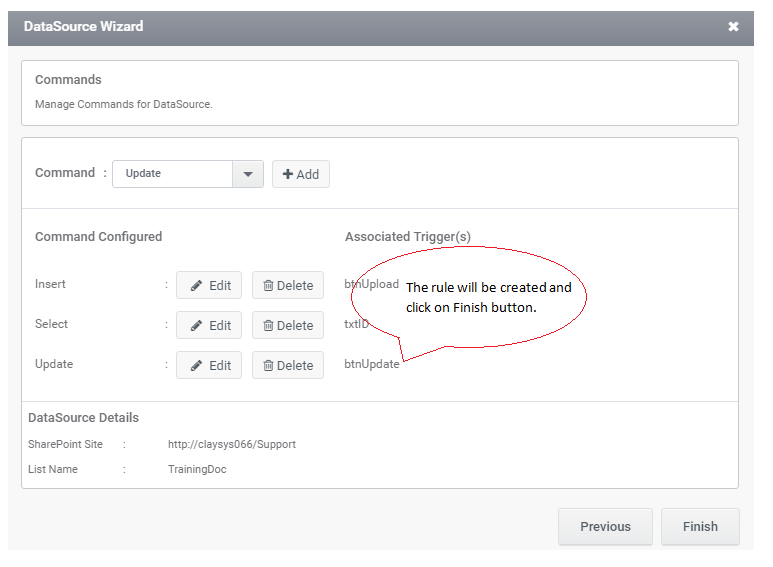
Task: Click the TrainingDoc list name
Action: click(197, 469)
